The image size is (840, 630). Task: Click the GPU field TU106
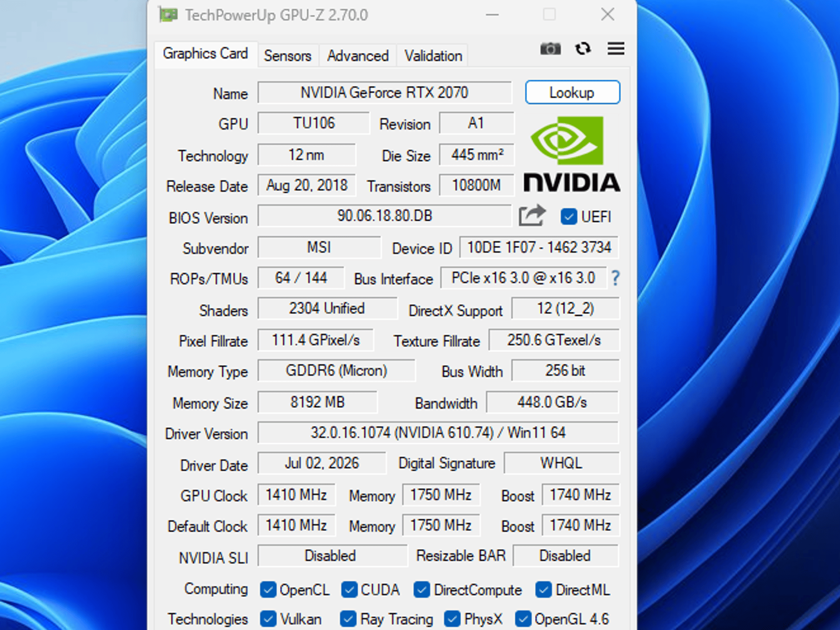313,123
